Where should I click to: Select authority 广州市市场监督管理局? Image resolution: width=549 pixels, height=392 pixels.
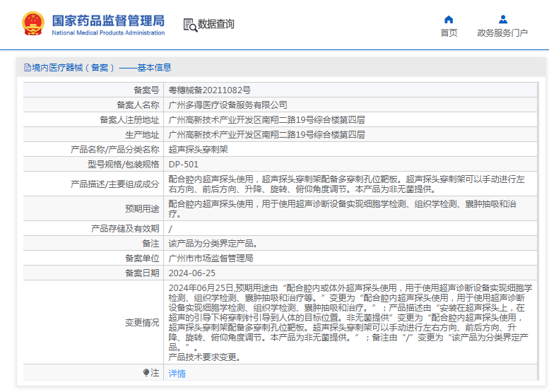(x=211, y=259)
